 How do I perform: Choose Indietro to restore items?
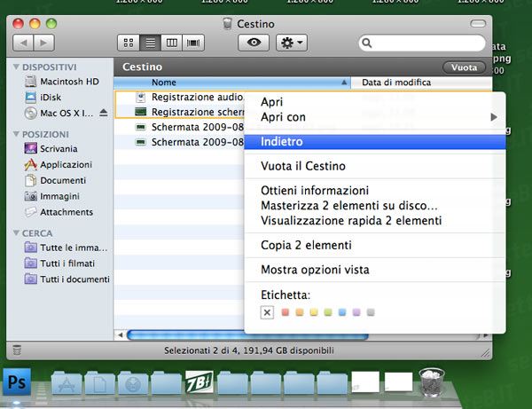(375, 142)
